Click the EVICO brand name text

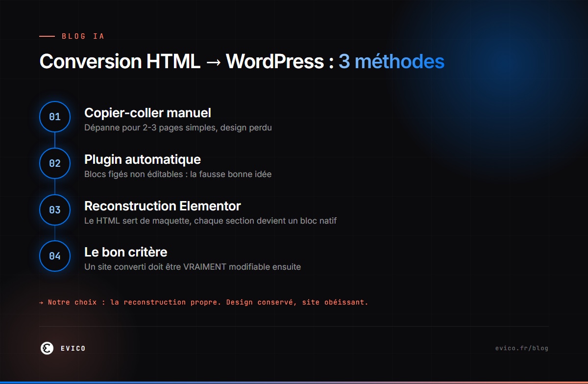(x=73, y=348)
